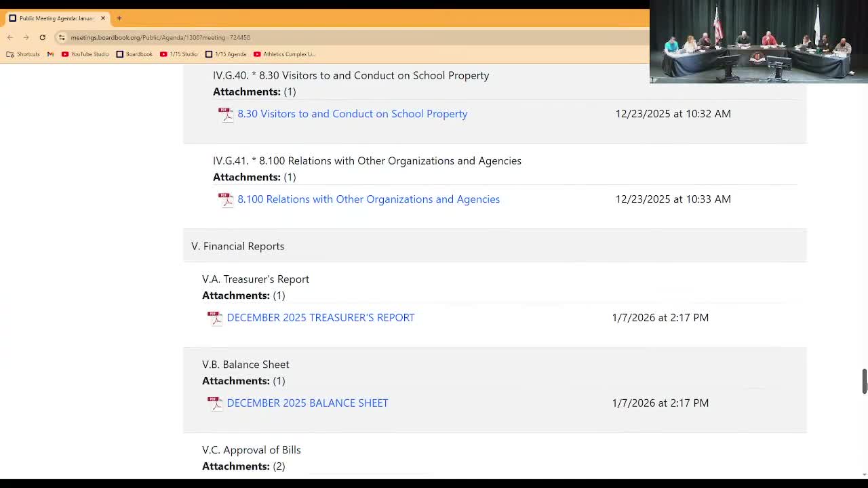Click PDF icon for 8.100 Relations attachment
Viewport: 868px width, 488px height.
pos(226,199)
